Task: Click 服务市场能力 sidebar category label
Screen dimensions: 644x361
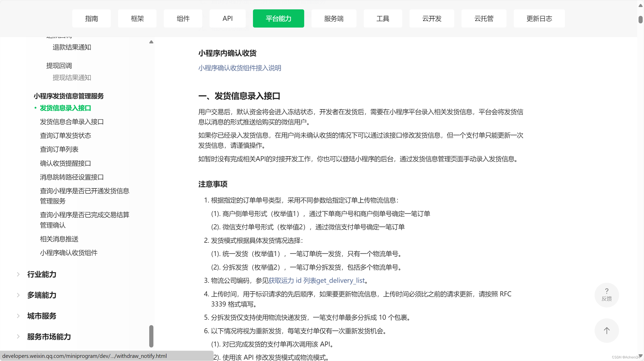Action: pyautogui.click(x=49, y=337)
